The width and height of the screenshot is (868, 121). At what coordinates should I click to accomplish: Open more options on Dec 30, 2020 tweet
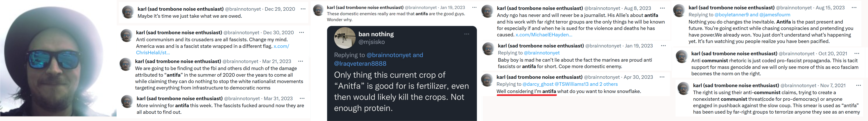(302, 33)
